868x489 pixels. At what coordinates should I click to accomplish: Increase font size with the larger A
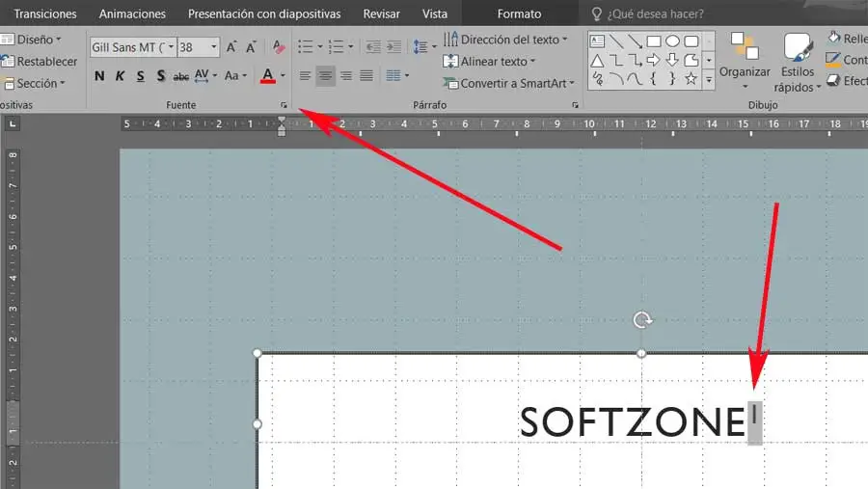click(x=231, y=47)
